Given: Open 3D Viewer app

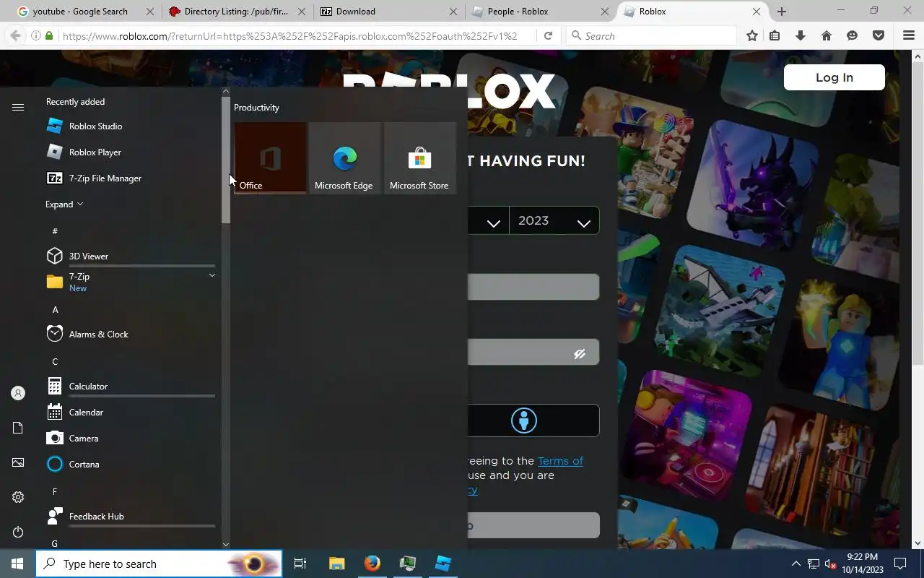Looking at the screenshot, I should click(130, 256).
